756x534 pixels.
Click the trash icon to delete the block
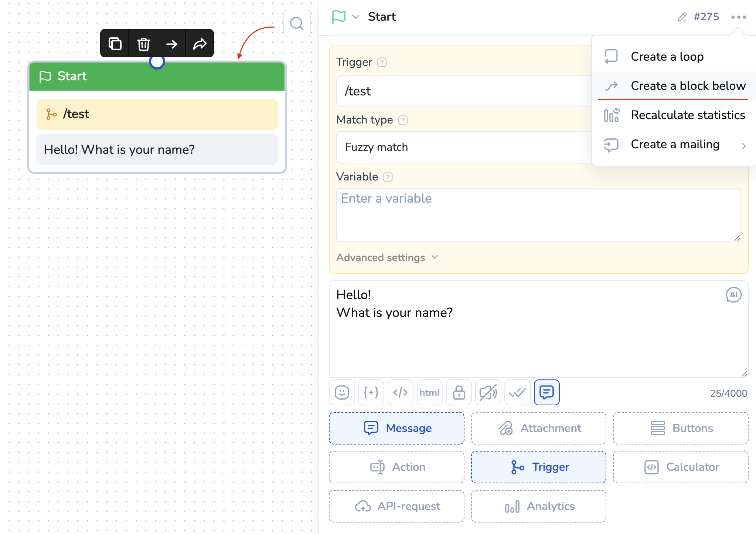[x=143, y=44]
